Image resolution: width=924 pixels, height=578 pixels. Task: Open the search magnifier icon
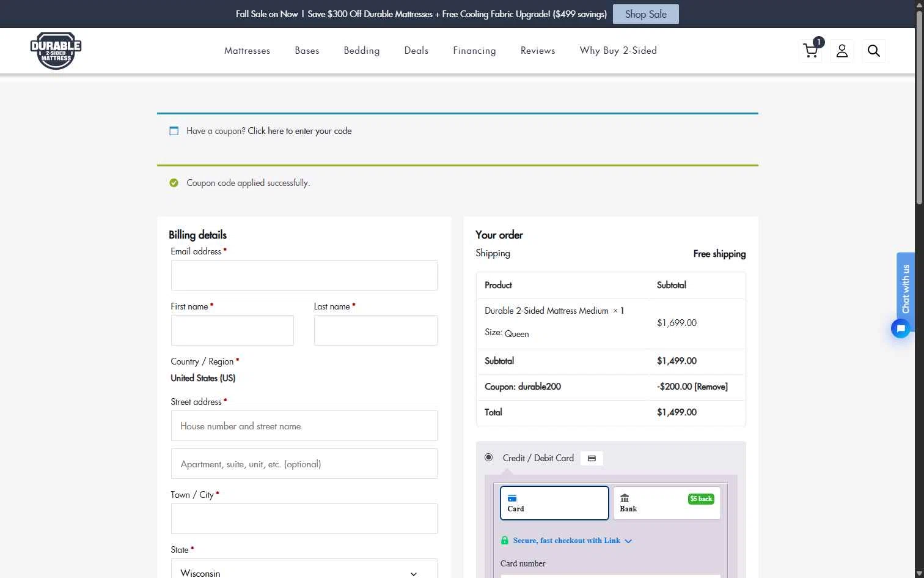(x=874, y=51)
